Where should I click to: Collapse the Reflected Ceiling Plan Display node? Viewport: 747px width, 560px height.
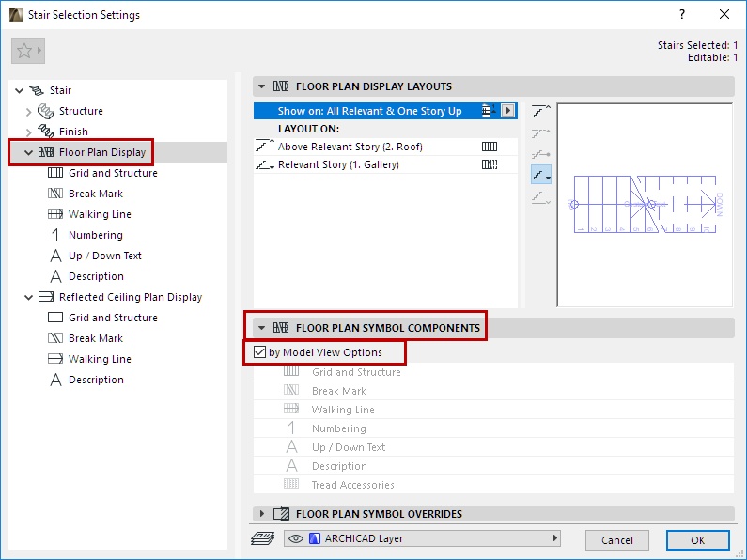pos(28,297)
